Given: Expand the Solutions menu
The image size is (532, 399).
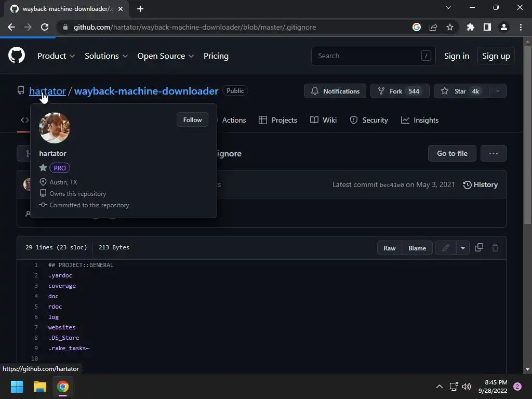Looking at the screenshot, I should point(106,56).
